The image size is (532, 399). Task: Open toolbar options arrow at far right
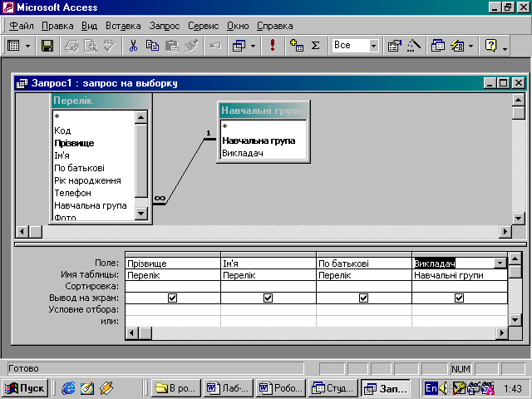pos(505,49)
